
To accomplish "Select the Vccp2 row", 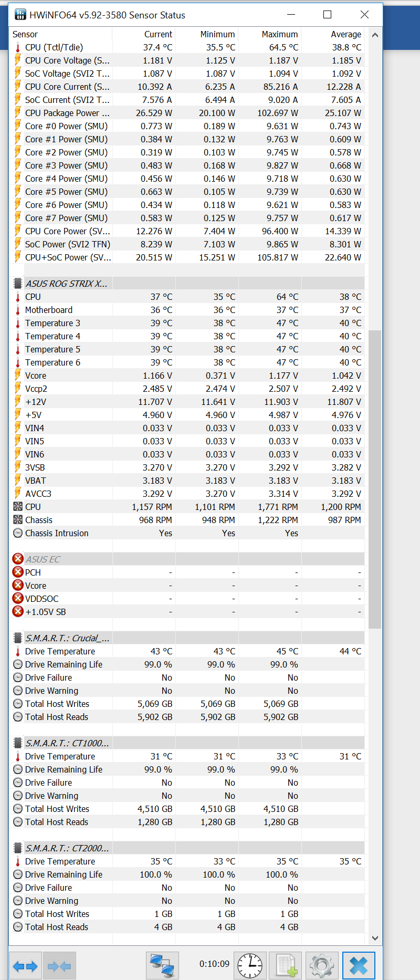I will [x=187, y=389].
